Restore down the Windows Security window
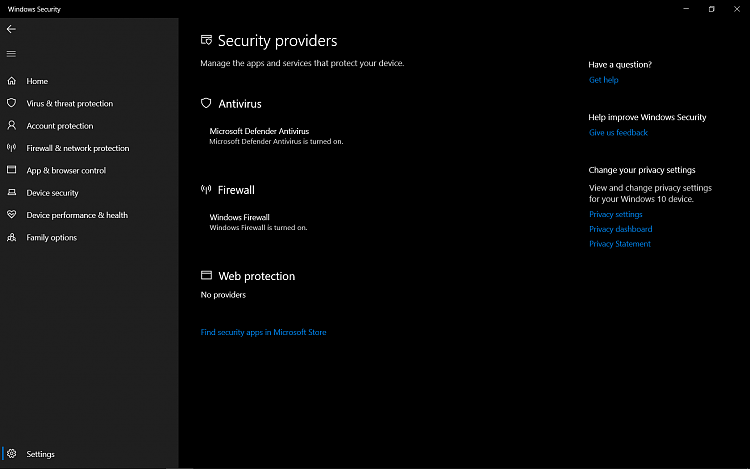750x469 pixels. click(711, 9)
